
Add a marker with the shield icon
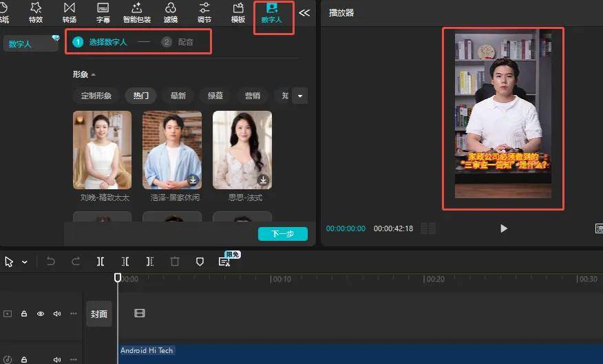pos(200,261)
